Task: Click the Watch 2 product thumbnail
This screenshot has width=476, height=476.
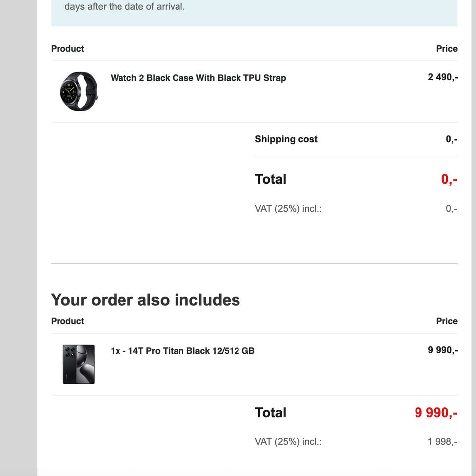Action: (79, 92)
